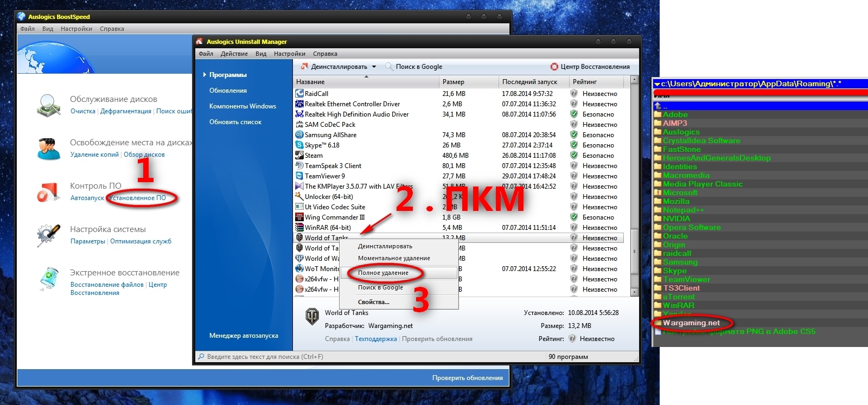
Task: Sort programs by the Последний запуск column
Action: [x=534, y=82]
